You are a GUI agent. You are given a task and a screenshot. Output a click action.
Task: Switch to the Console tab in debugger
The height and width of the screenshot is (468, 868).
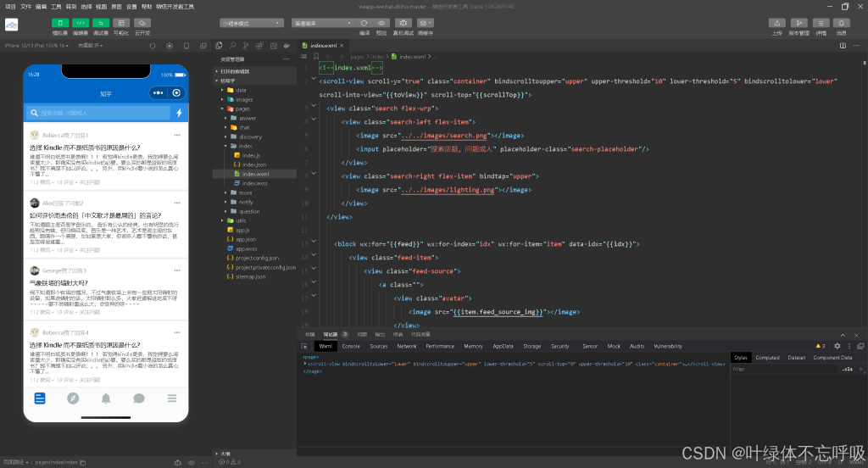351,346
